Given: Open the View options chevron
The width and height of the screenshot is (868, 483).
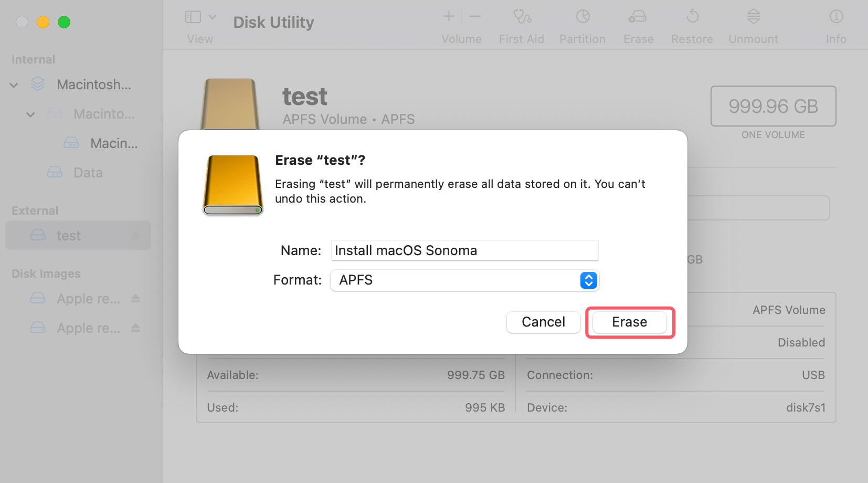Looking at the screenshot, I should [213, 16].
